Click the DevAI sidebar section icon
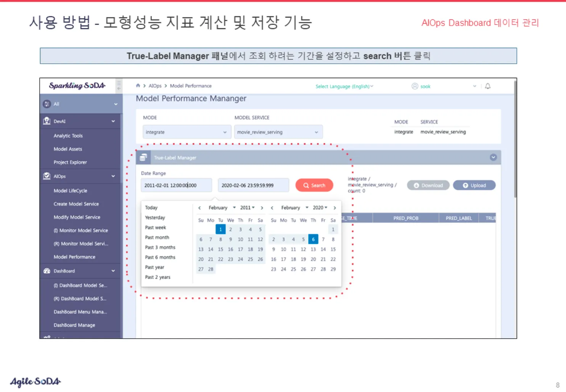Screen dimensions: 566x392 (x=47, y=121)
